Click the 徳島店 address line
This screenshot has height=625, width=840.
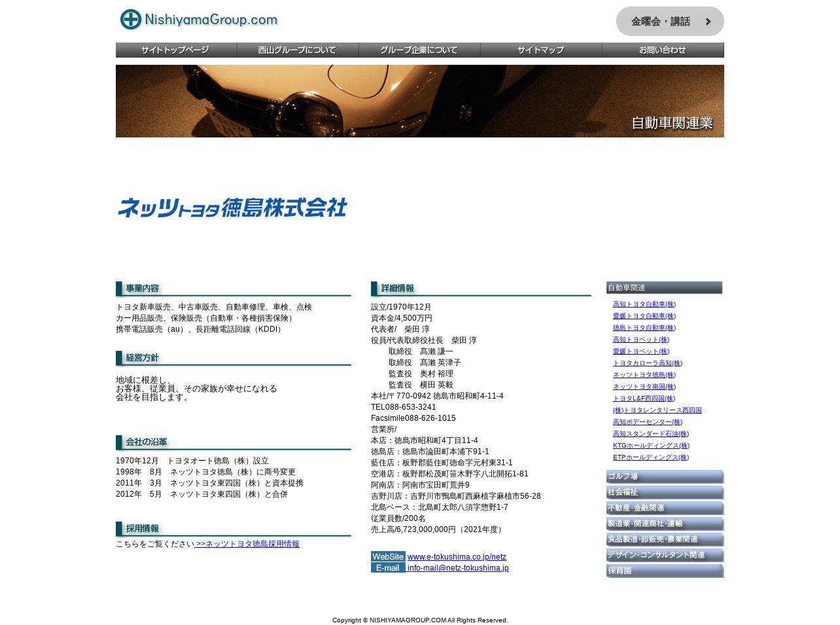pyautogui.click(x=430, y=452)
